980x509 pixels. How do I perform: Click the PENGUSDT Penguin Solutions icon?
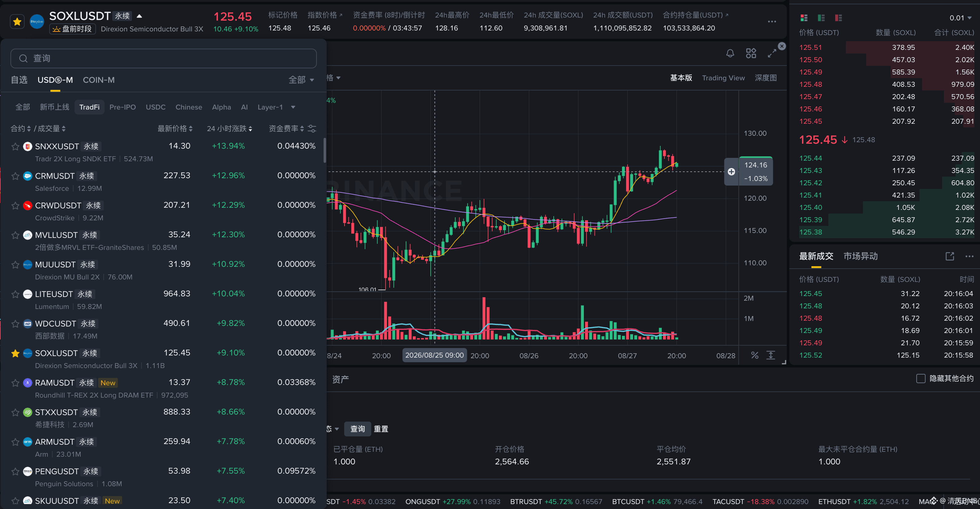pos(27,471)
